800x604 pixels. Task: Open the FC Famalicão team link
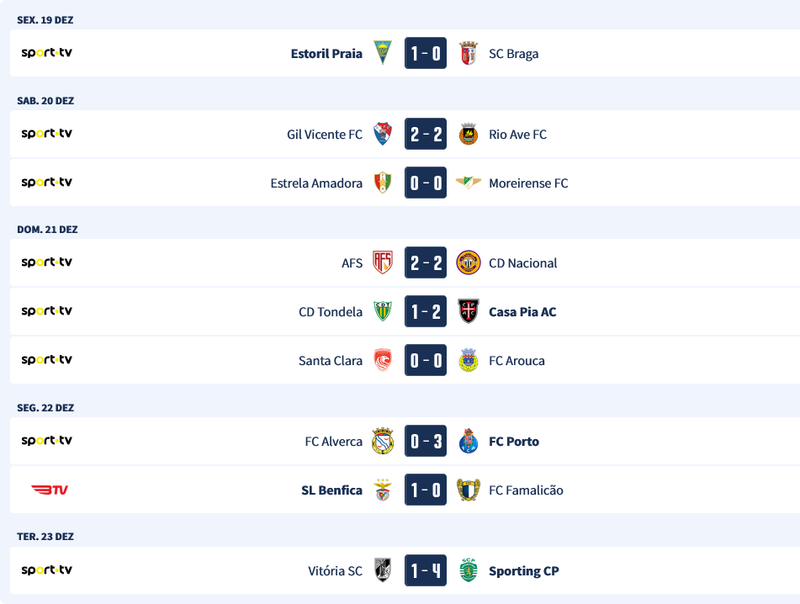coord(526,490)
